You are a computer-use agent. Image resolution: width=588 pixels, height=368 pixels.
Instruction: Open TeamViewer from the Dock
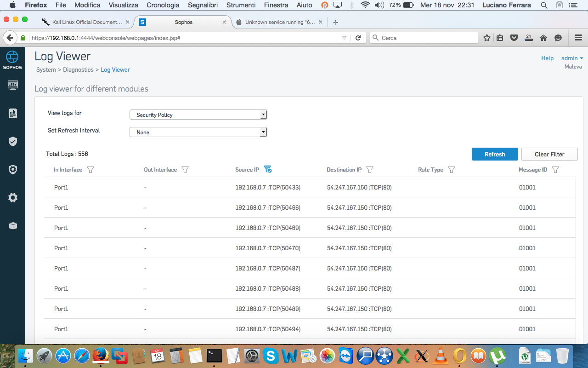pos(346,356)
